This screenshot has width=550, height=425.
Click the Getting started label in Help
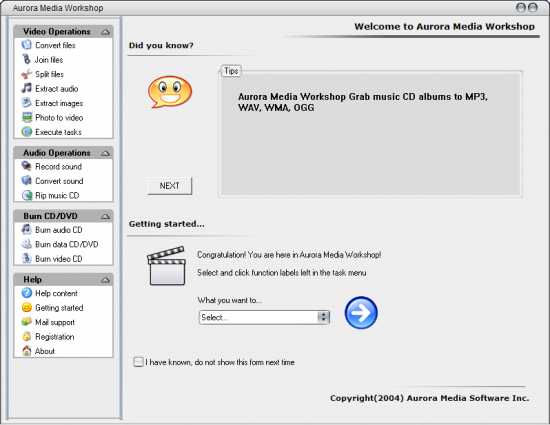click(x=59, y=308)
